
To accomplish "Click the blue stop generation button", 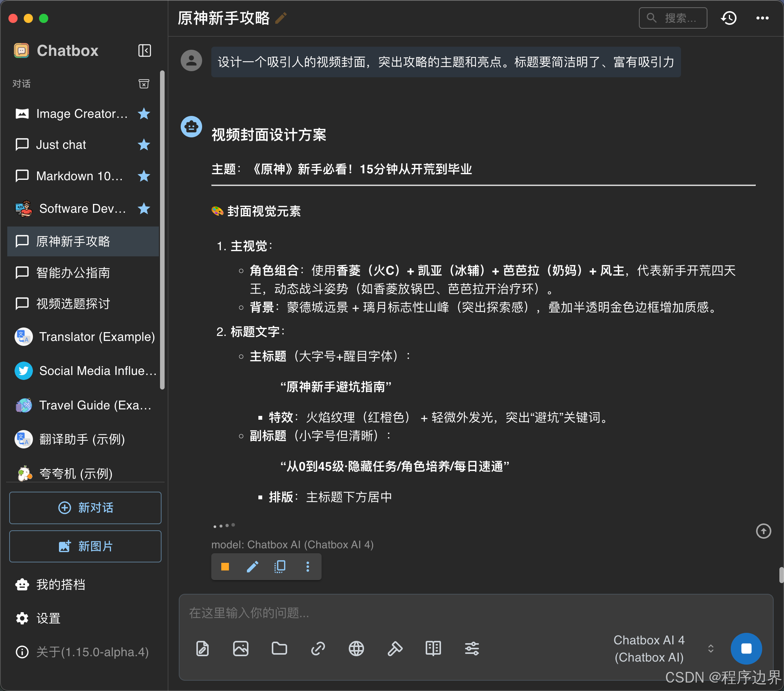I will (x=746, y=649).
